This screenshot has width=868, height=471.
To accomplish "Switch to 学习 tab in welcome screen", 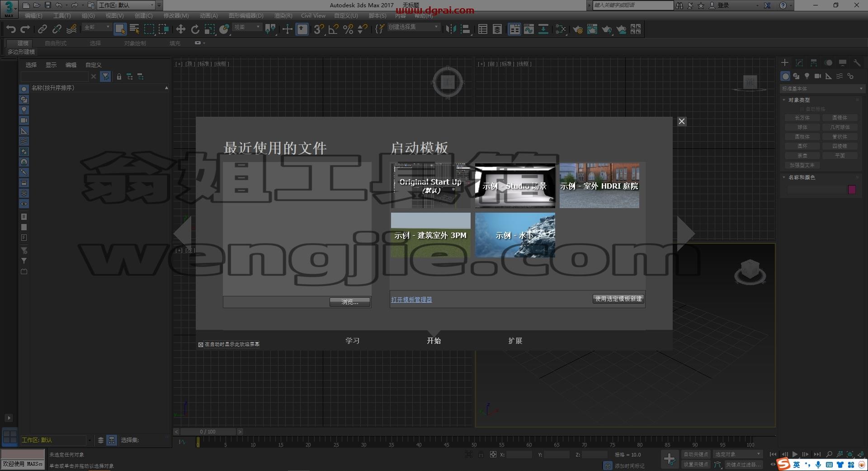I will pyautogui.click(x=353, y=341).
